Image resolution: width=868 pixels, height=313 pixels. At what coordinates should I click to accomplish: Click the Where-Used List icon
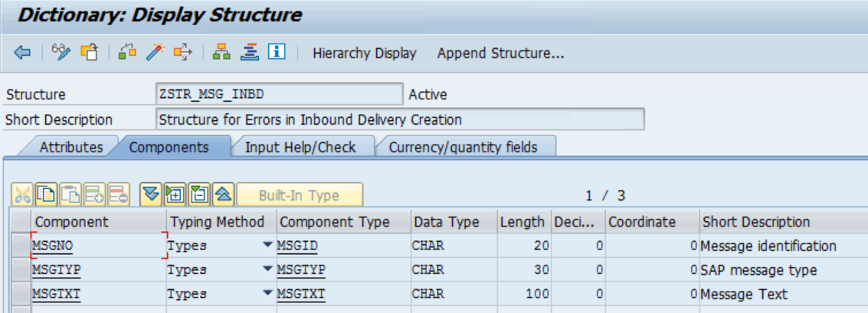(182, 53)
